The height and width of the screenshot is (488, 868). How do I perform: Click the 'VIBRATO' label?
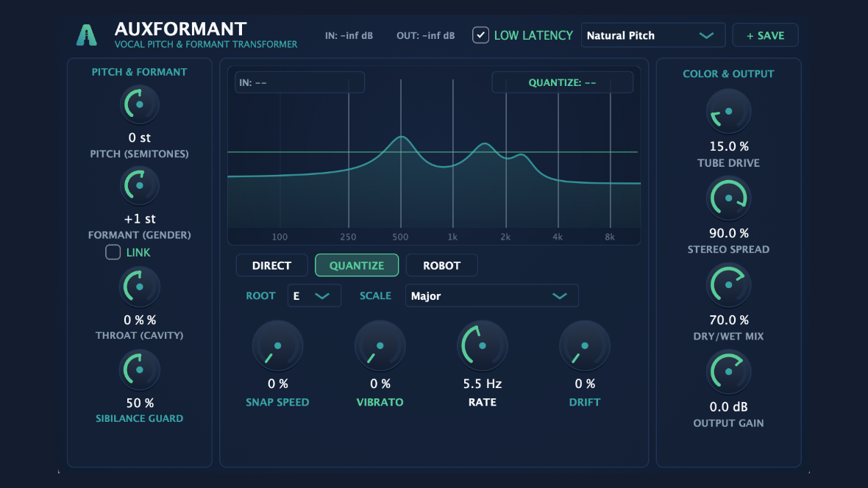(380, 402)
